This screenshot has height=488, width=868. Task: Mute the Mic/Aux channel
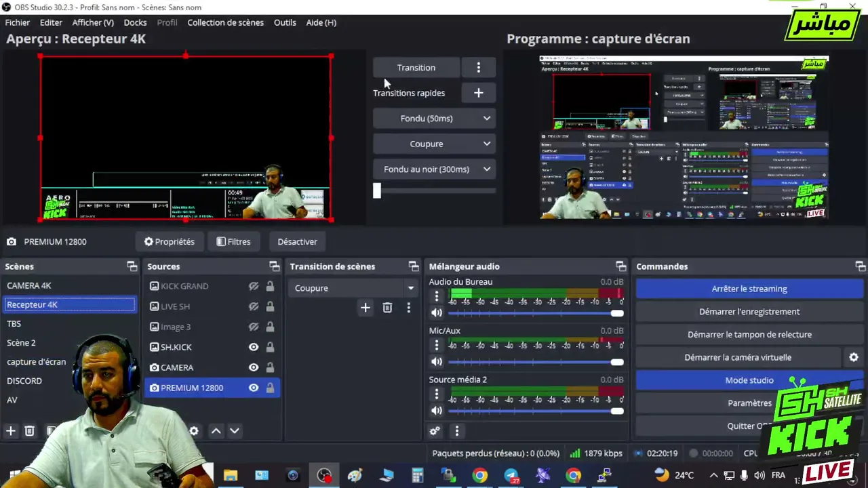(437, 362)
